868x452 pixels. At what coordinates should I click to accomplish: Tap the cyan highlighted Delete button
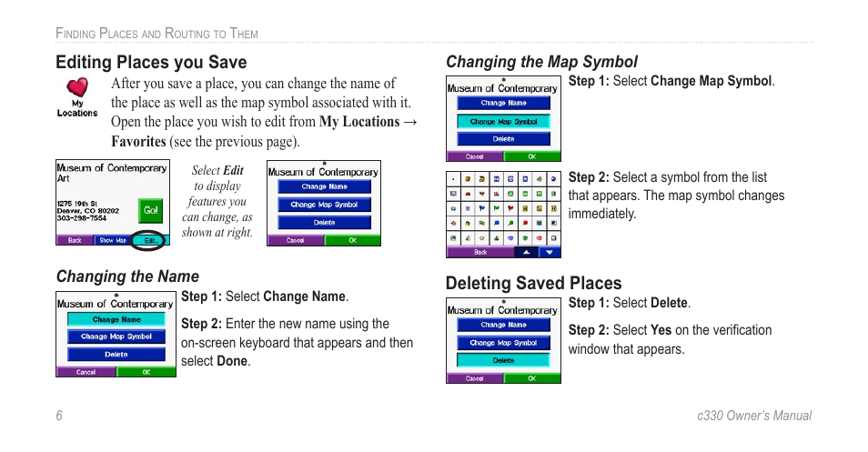coord(503,360)
